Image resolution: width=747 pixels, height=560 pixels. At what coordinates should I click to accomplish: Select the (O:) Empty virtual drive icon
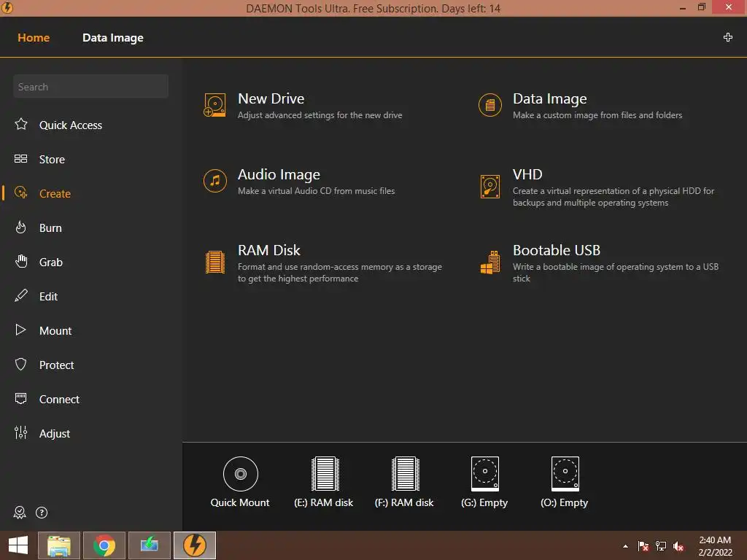[565, 474]
